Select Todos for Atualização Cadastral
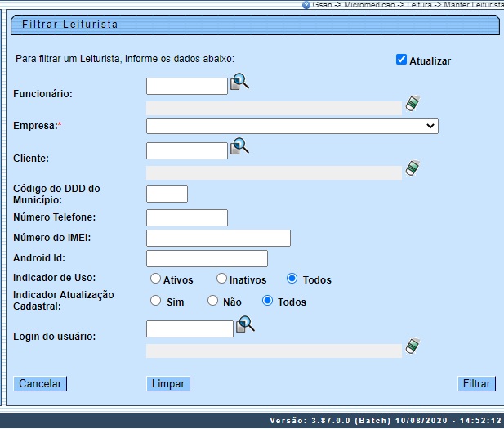The height and width of the screenshot is (429, 504). [x=267, y=301]
